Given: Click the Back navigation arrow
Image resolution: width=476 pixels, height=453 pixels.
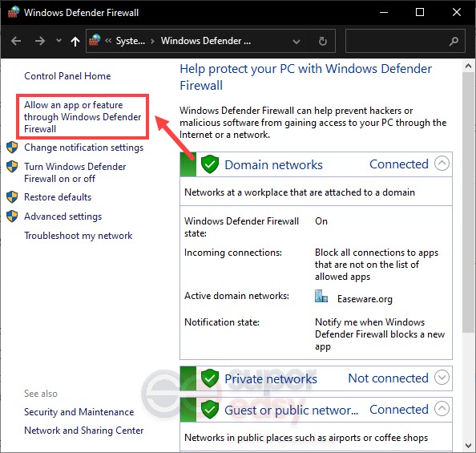Looking at the screenshot, I should click(16, 41).
